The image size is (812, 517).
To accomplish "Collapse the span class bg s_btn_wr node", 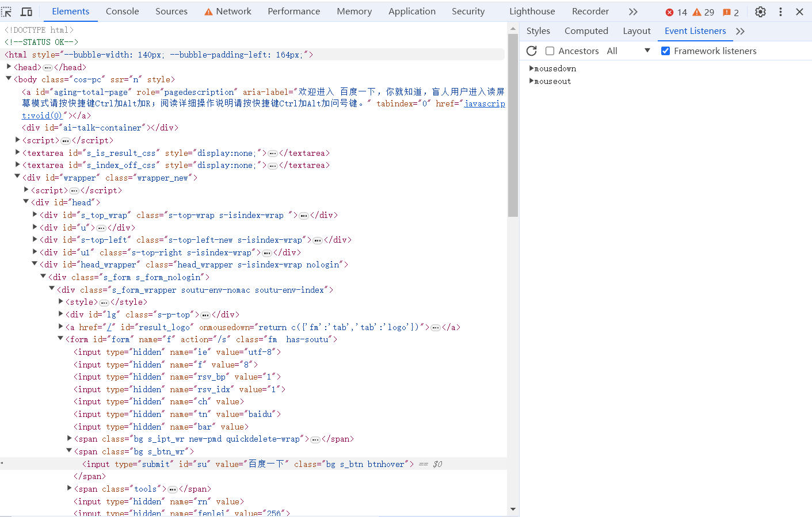I will point(69,451).
